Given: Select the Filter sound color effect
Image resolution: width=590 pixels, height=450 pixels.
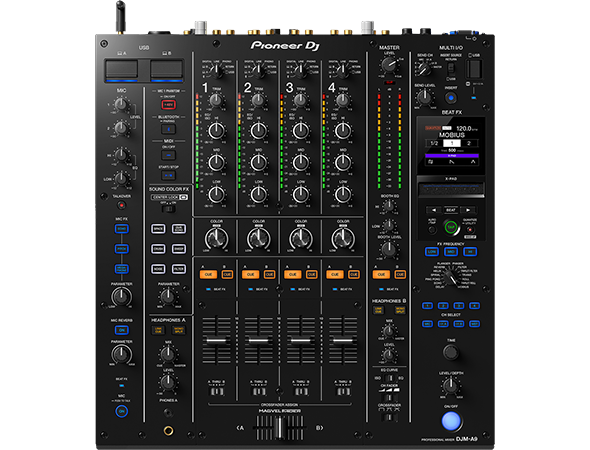Looking at the screenshot, I should point(179,269).
